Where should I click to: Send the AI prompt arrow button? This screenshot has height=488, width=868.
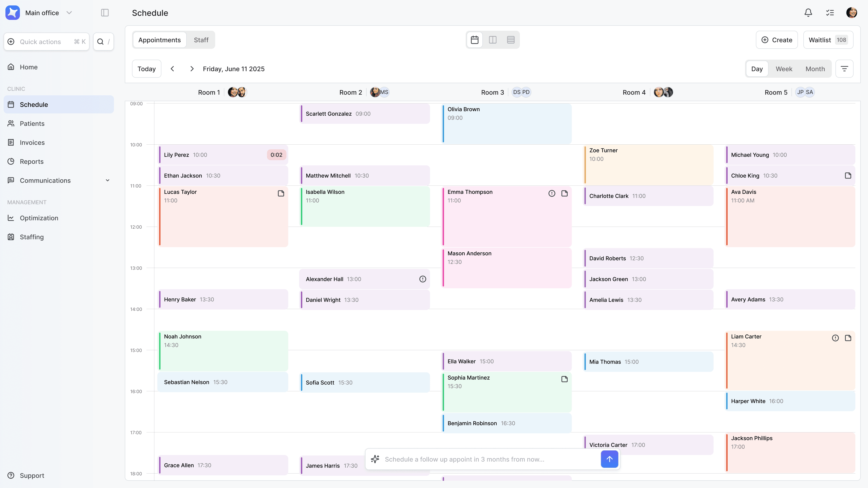609,459
